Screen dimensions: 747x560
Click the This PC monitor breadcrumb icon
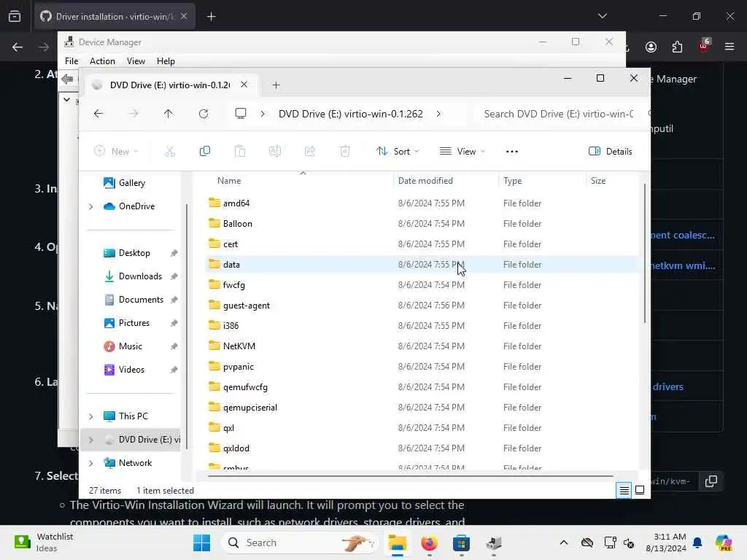pyautogui.click(x=241, y=114)
